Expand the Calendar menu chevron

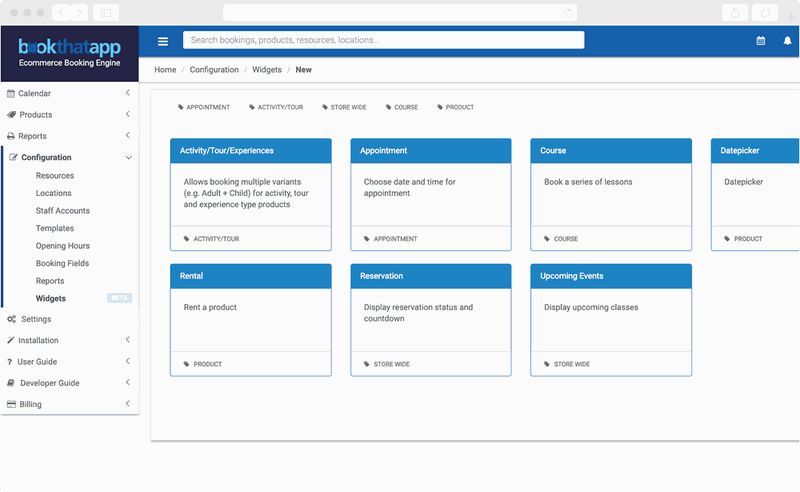tap(128, 93)
